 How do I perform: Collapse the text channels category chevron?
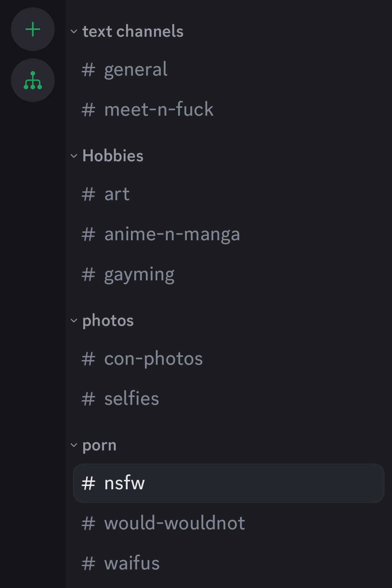(x=74, y=31)
